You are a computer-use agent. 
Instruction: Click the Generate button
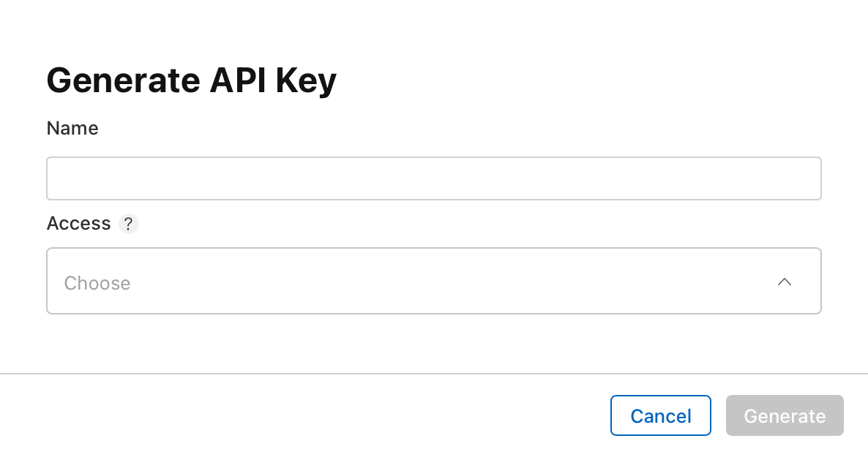coord(785,415)
